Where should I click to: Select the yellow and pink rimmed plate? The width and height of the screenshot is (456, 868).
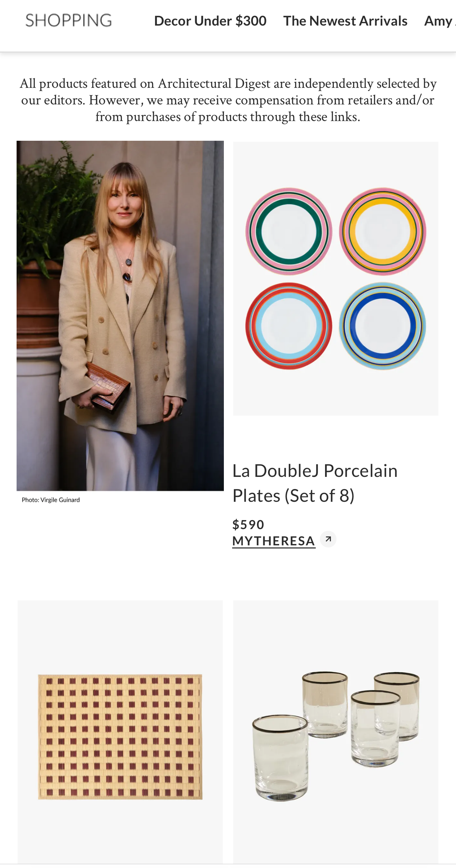pyautogui.click(x=382, y=231)
